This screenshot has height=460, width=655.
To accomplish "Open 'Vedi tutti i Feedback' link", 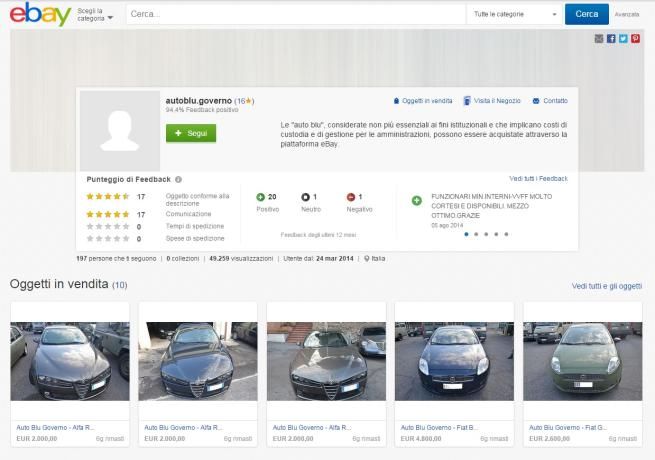I will pos(538,179).
